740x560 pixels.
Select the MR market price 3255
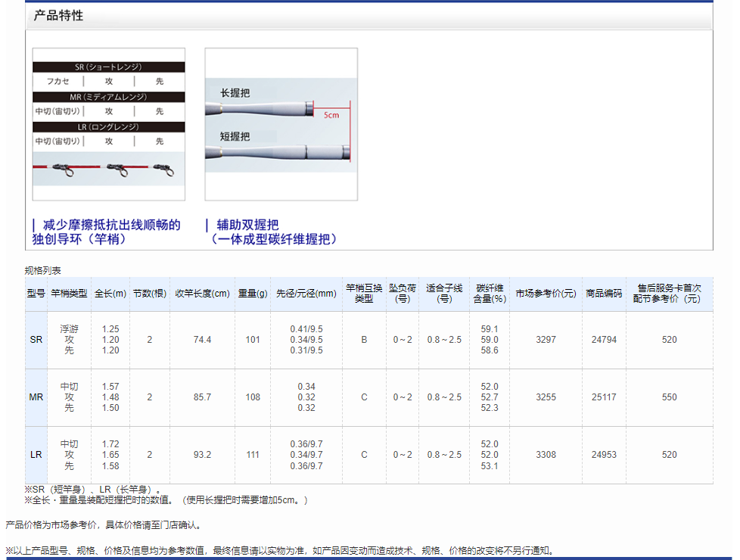tap(546, 397)
